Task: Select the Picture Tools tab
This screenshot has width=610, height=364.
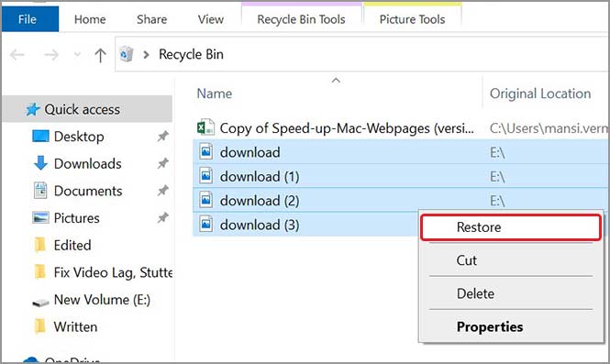Action: tap(413, 19)
